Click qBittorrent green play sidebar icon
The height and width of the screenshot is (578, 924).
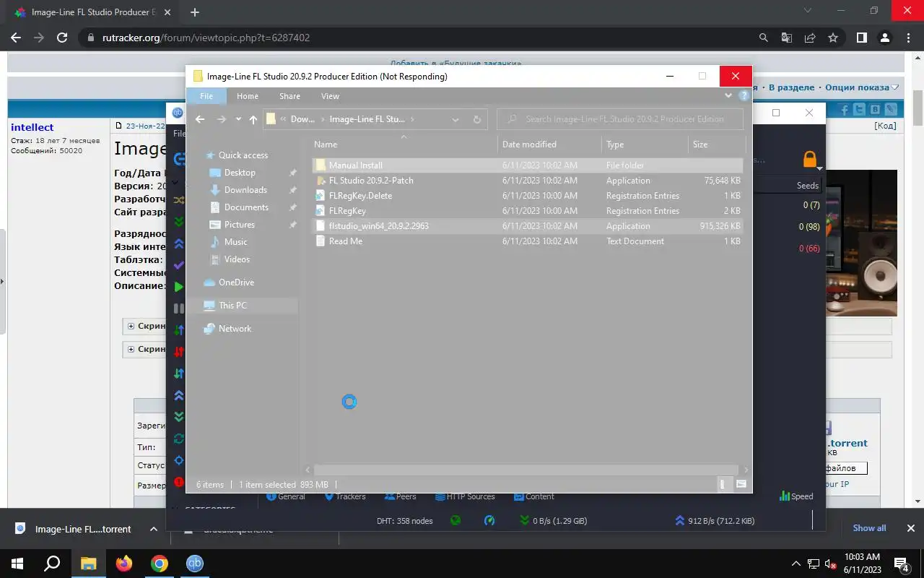(x=178, y=287)
